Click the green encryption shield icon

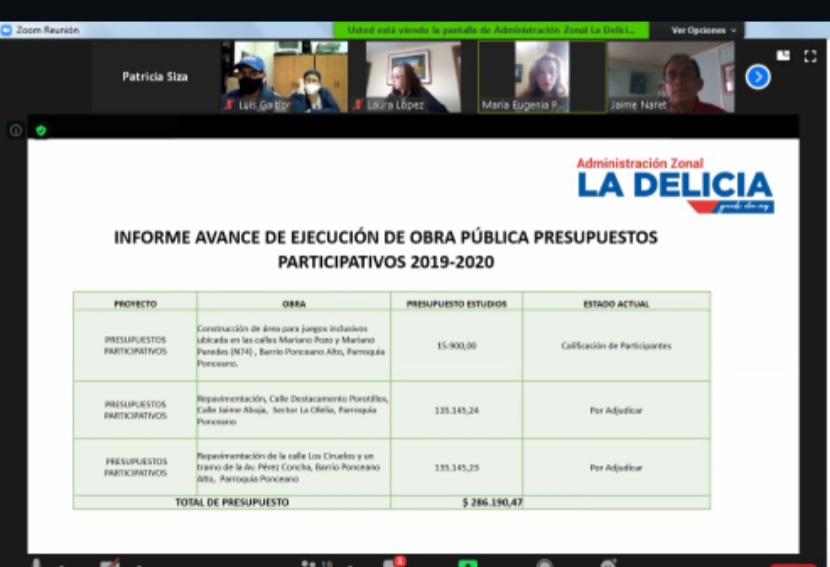click(x=41, y=130)
